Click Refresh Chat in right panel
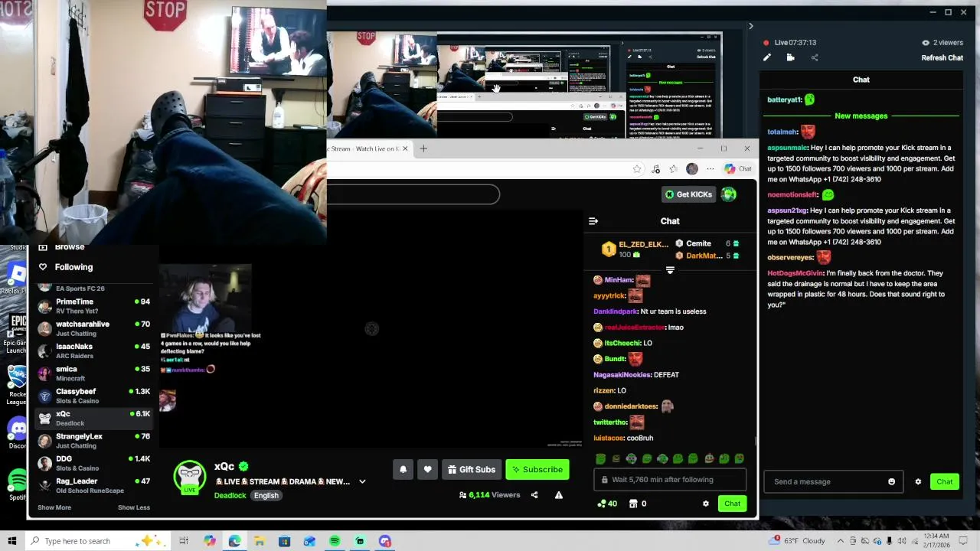 coord(942,58)
